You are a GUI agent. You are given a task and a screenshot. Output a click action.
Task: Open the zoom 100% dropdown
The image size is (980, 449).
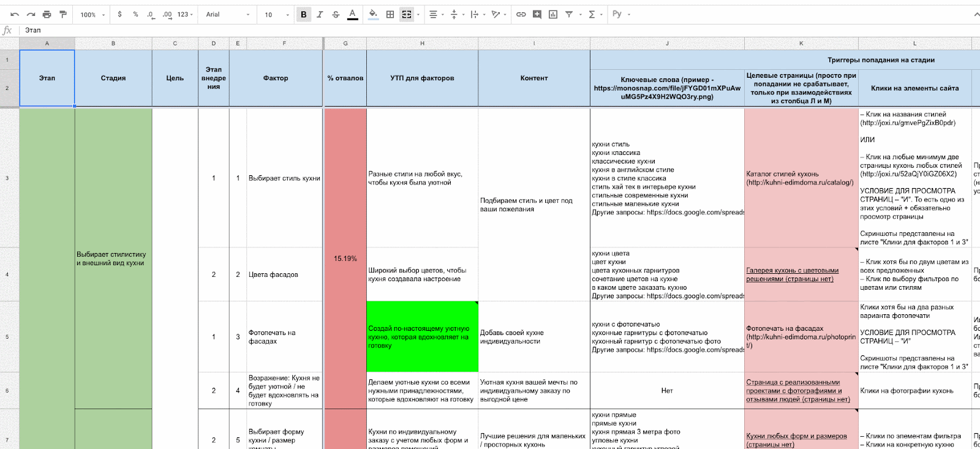[x=92, y=14]
